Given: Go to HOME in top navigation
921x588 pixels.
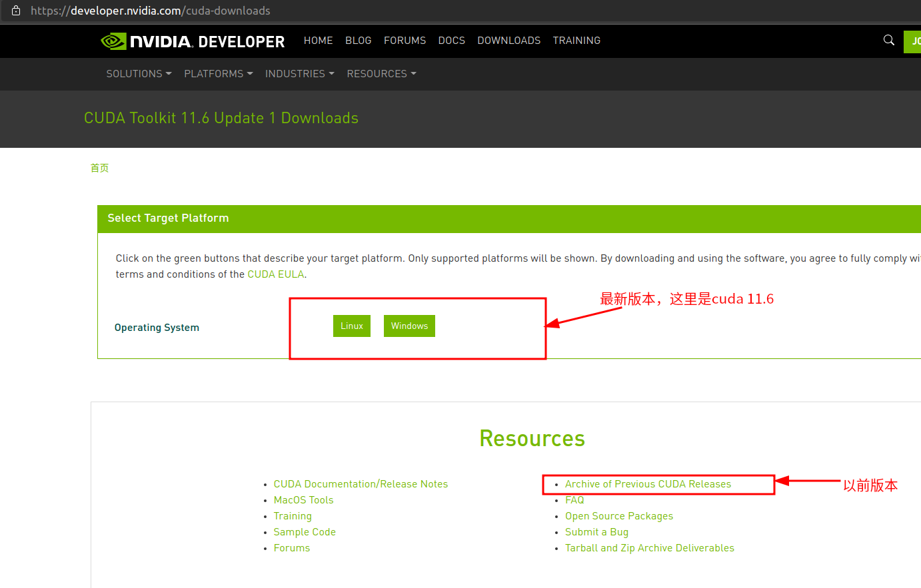Looking at the screenshot, I should click(x=318, y=41).
